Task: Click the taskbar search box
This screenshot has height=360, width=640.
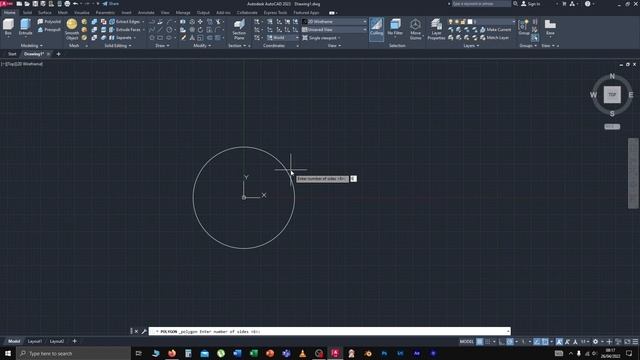Action: [x=73, y=353]
